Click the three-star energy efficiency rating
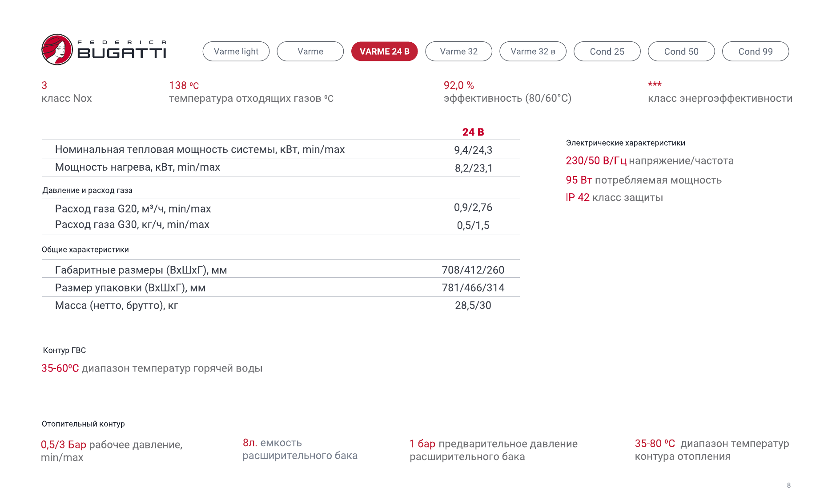The image size is (832, 504). click(655, 84)
